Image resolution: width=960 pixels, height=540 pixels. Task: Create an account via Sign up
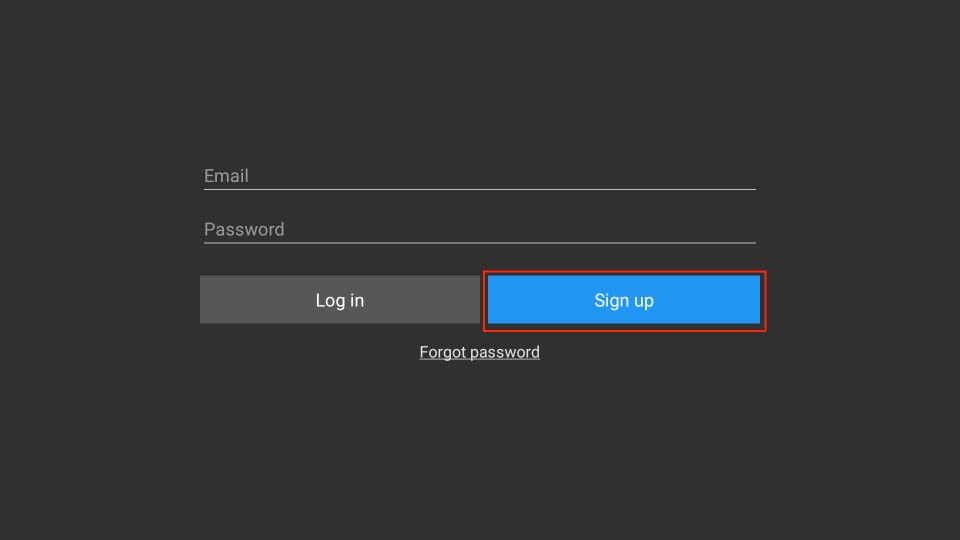click(624, 299)
